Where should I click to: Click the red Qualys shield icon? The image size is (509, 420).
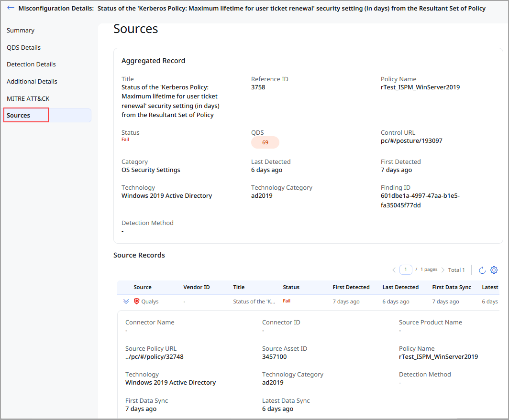coord(138,301)
